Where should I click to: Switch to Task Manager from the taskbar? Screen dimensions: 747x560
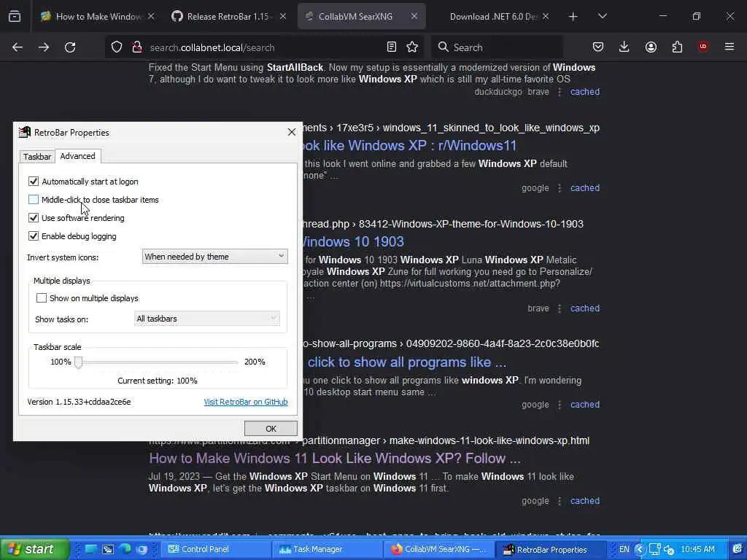click(x=328, y=549)
